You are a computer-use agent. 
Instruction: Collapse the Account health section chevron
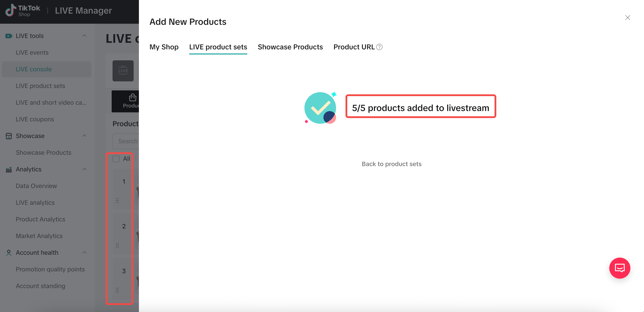[84, 253]
